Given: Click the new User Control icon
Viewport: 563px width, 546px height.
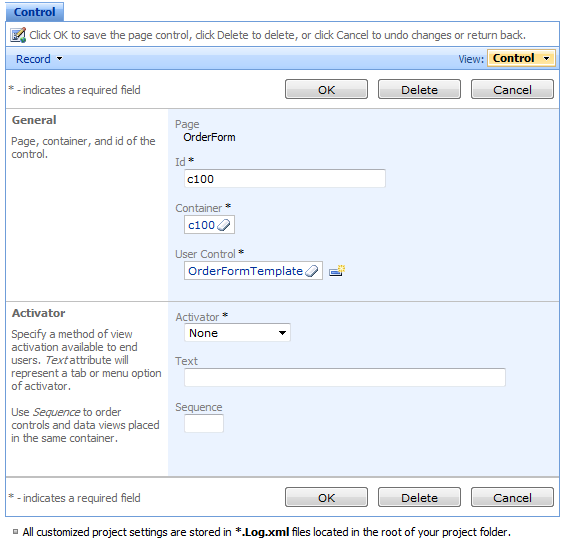Looking at the screenshot, I should pyautogui.click(x=337, y=271).
